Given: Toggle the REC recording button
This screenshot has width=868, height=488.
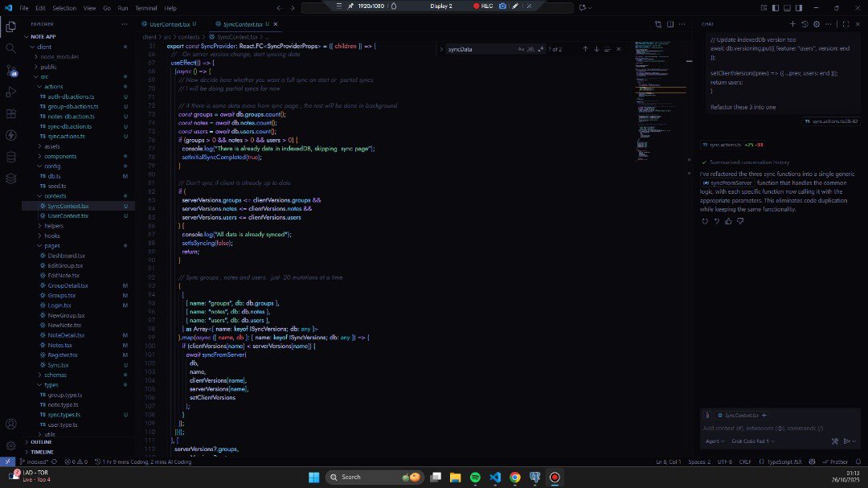Looking at the screenshot, I should (x=483, y=6).
